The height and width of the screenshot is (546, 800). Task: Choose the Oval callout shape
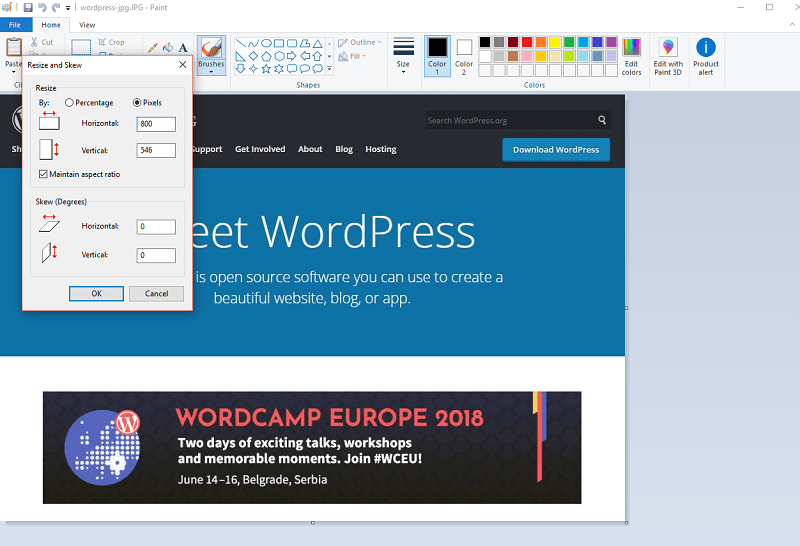click(305, 68)
